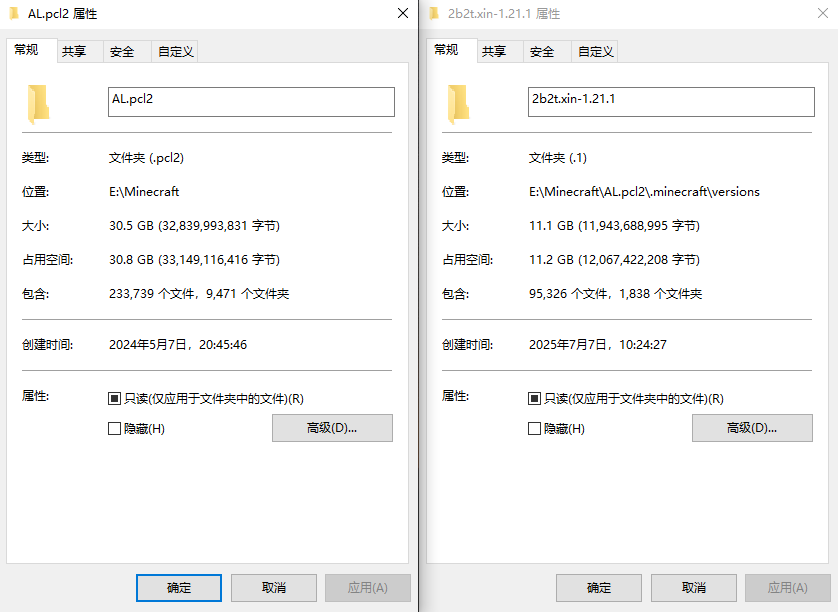Switch to 共享 tab in 2b2t.xin-1.21.1 properties
The image size is (838, 612).
pyautogui.click(x=494, y=52)
